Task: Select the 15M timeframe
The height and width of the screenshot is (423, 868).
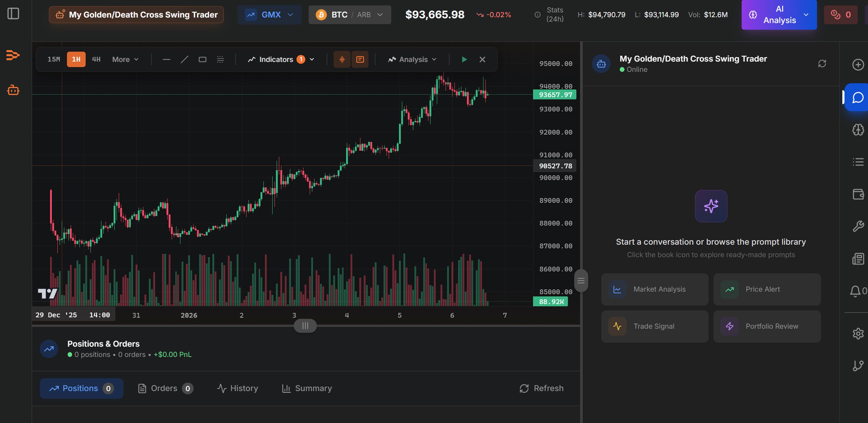Action: pos(53,60)
